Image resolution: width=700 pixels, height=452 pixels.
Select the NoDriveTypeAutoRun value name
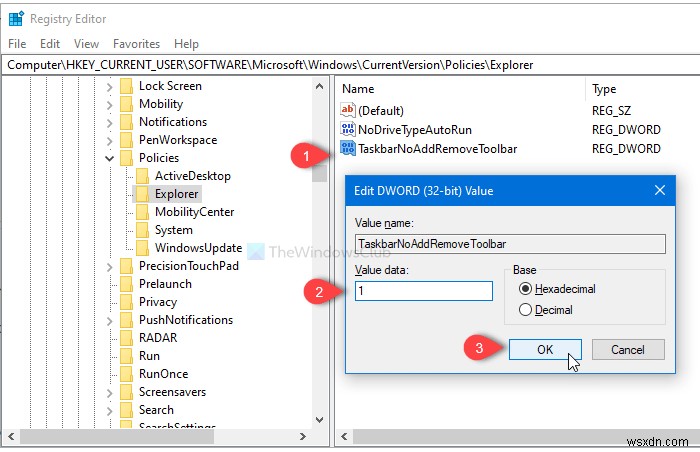(415, 130)
